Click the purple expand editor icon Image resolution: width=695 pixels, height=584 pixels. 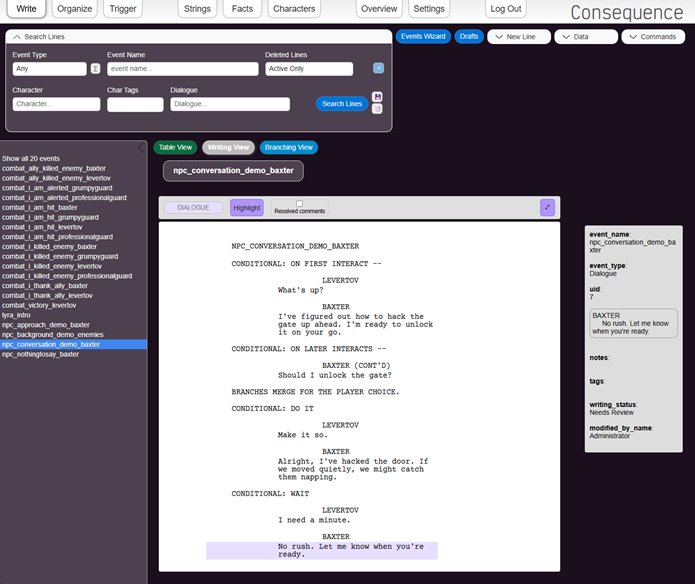click(547, 207)
